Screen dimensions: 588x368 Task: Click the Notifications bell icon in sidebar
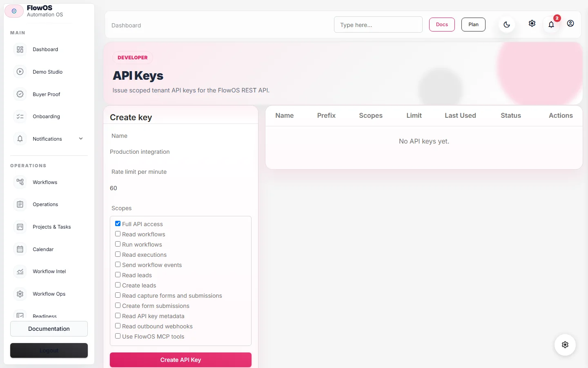pos(20,139)
